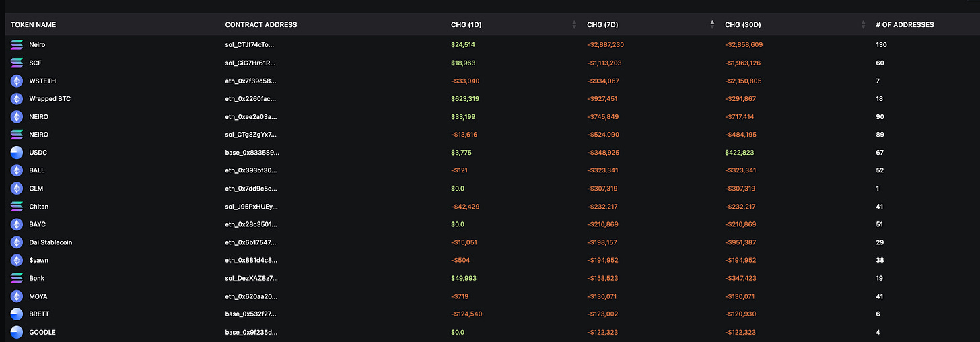Click the TOKEN NAME column header
Screen dimensions: 980x342
(34, 25)
